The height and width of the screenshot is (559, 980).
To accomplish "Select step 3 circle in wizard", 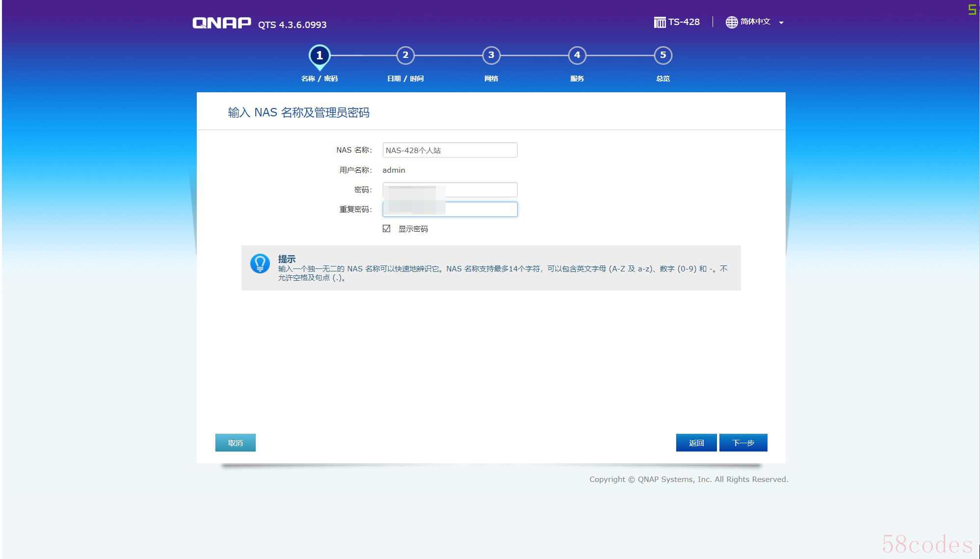I will 491,55.
